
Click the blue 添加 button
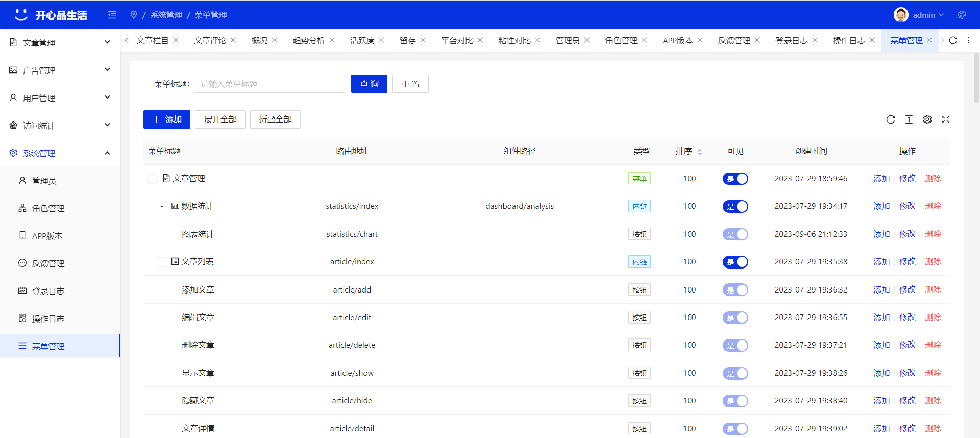(x=167, y=119)
